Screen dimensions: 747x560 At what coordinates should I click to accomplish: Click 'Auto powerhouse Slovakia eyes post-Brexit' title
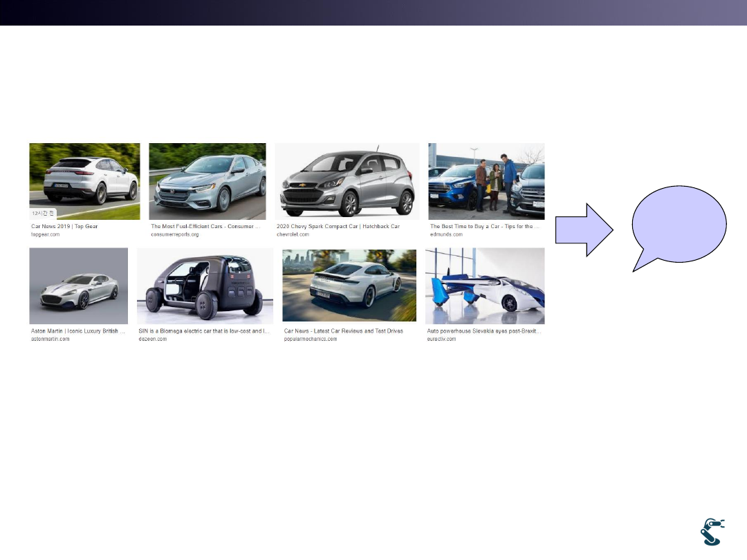click(483, 331)
